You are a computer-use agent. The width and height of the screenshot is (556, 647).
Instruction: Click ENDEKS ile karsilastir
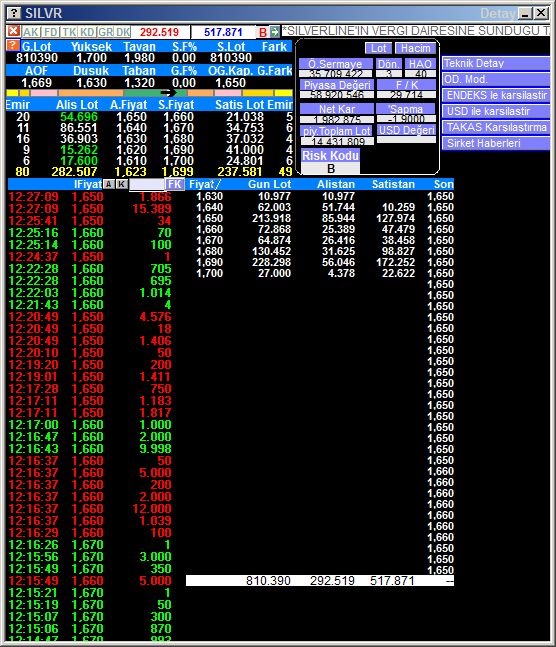pos(495,95)
